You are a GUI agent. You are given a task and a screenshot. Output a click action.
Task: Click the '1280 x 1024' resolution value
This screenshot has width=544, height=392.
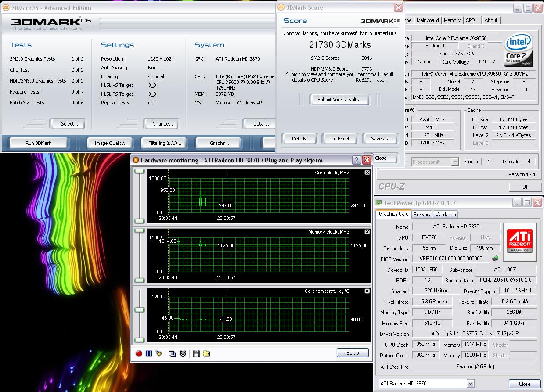pyautogui.click(x=161, y=59)
